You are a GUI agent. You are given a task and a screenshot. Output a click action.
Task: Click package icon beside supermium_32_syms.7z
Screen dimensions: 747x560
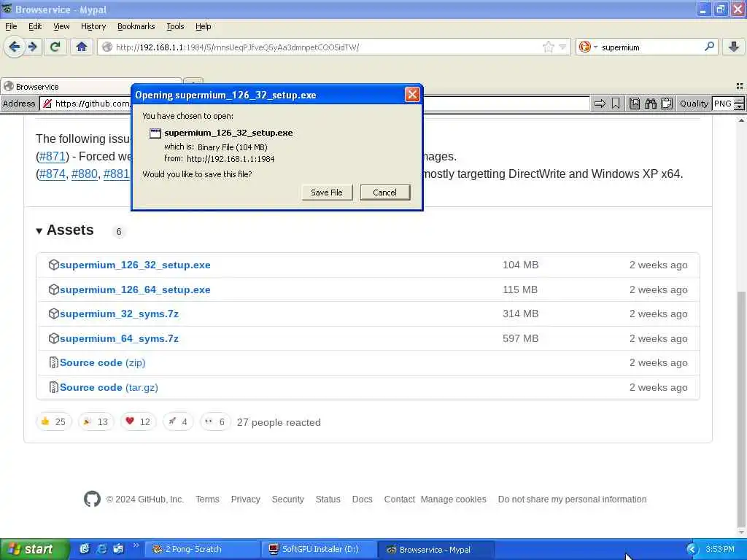(53, 314)
